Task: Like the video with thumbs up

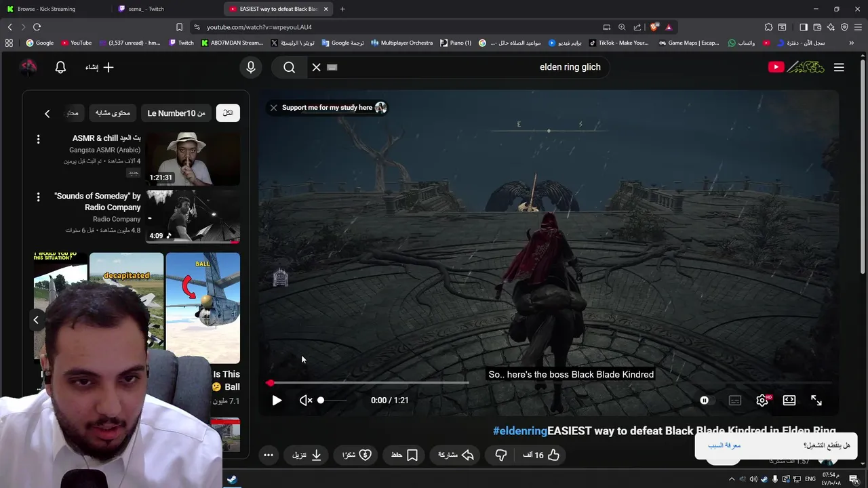Action: [541, 455]
